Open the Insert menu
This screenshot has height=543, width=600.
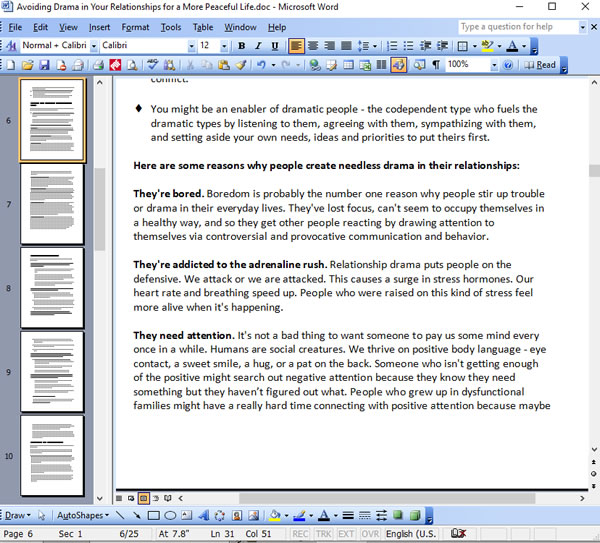[x=99, y=27]
